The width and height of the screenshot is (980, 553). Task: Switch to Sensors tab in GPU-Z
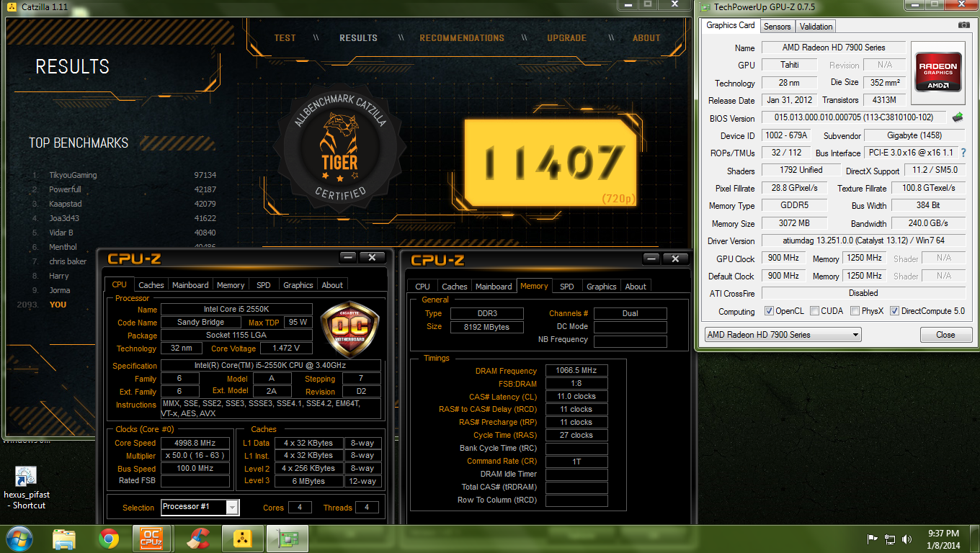point(778,27)
